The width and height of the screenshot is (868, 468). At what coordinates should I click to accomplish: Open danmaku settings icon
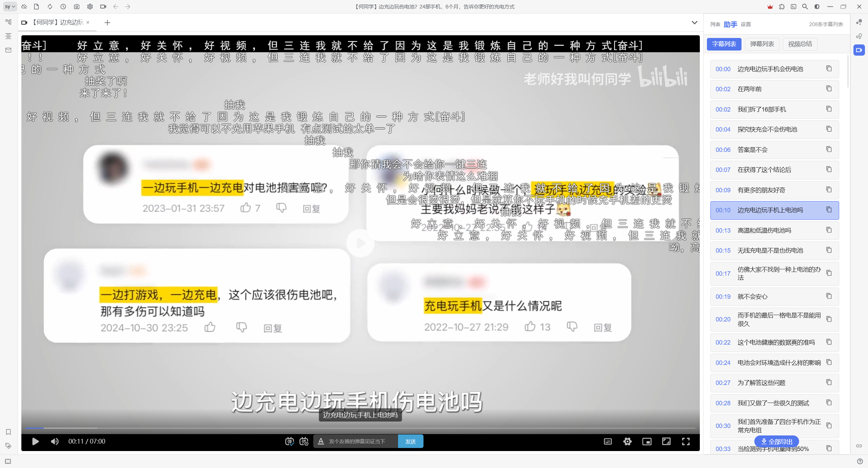click(x=304, y=441)
